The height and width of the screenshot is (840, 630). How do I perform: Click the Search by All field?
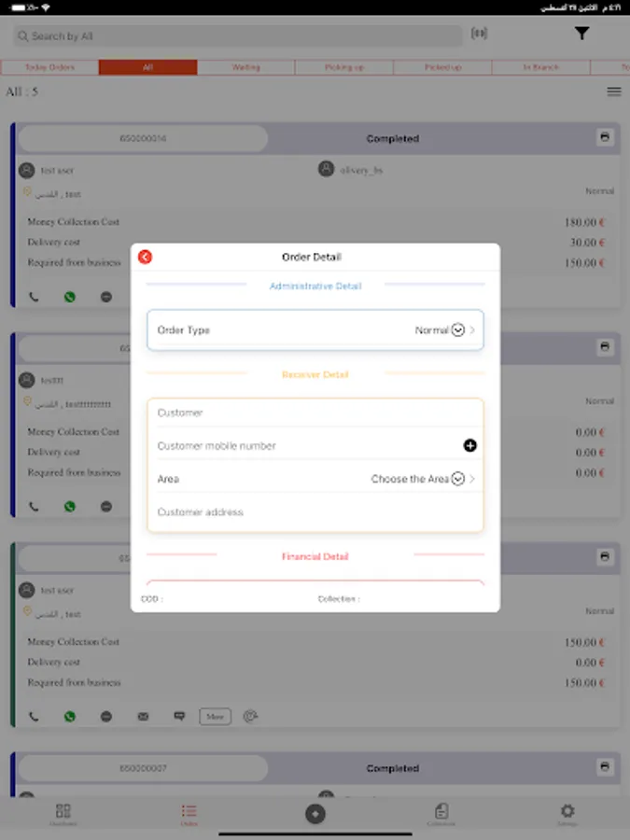pyautogui.click(x=238, y=35)
